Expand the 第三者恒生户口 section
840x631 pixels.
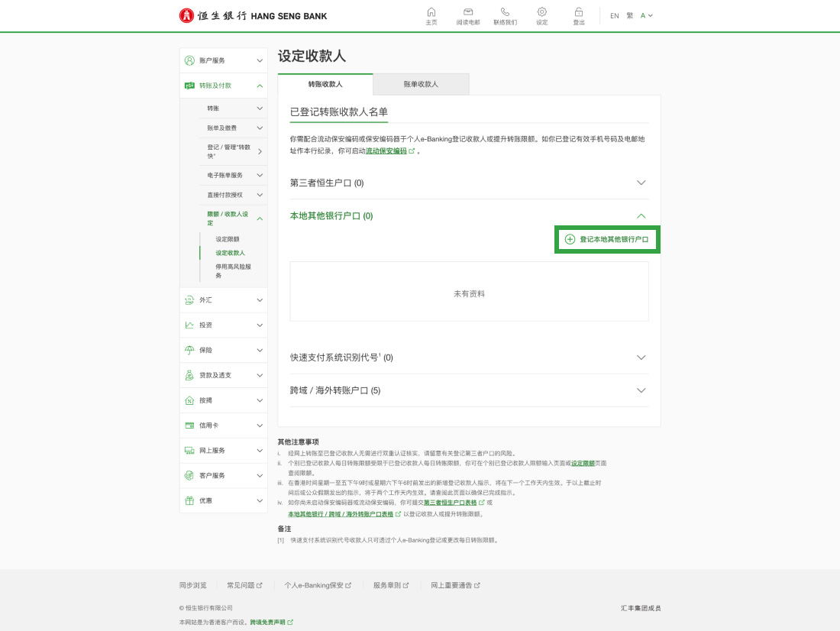click(641, 183)
